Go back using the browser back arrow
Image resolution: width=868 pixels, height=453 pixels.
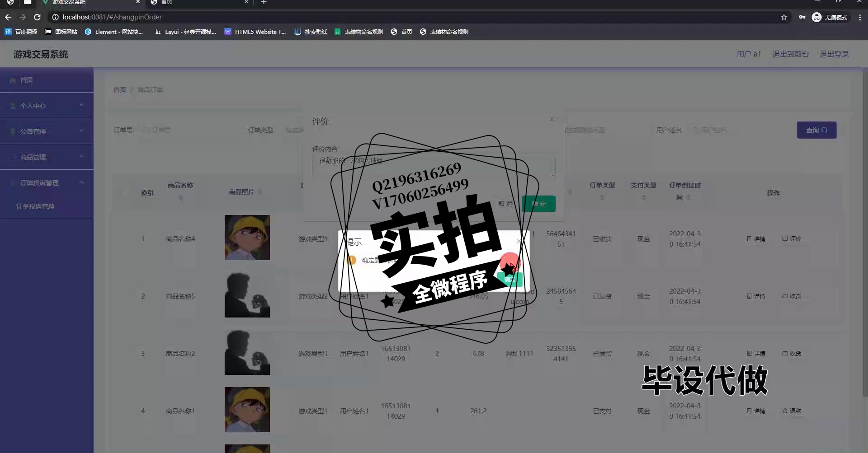8,17
